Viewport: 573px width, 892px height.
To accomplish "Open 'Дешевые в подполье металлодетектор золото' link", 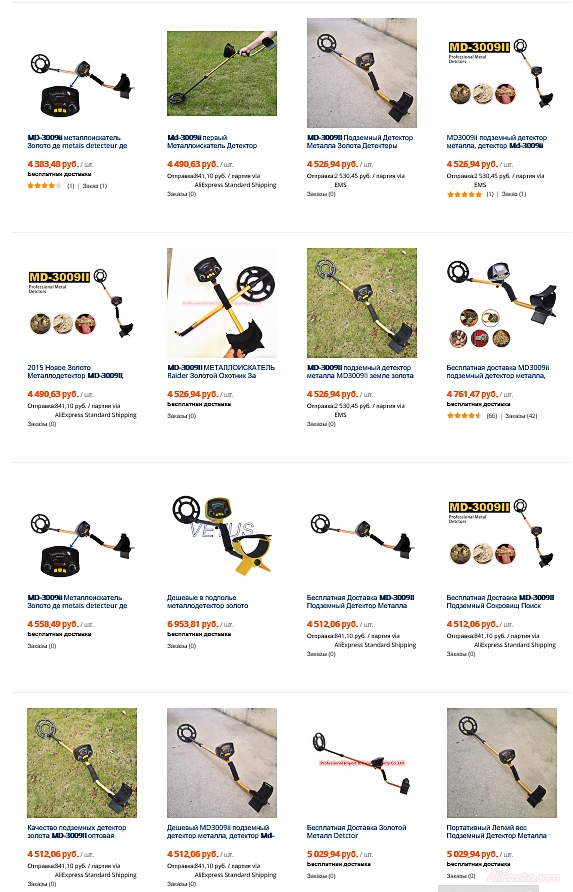I will pyautogui.click(x=207, y=602).
